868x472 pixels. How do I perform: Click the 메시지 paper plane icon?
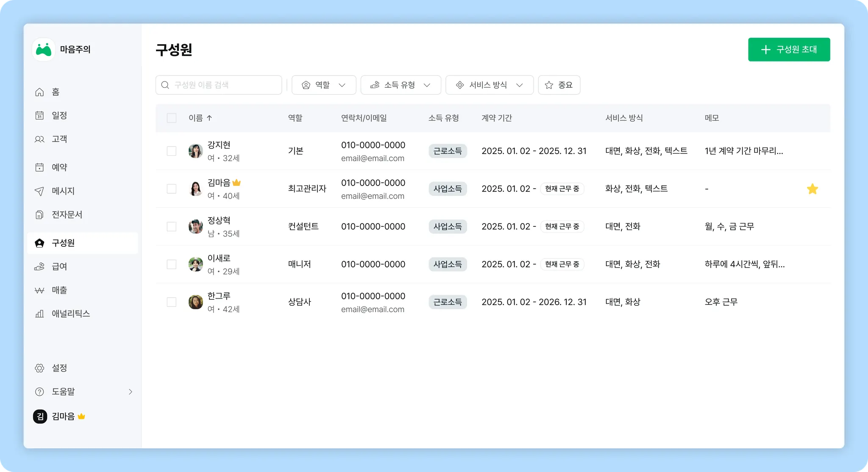39,191
